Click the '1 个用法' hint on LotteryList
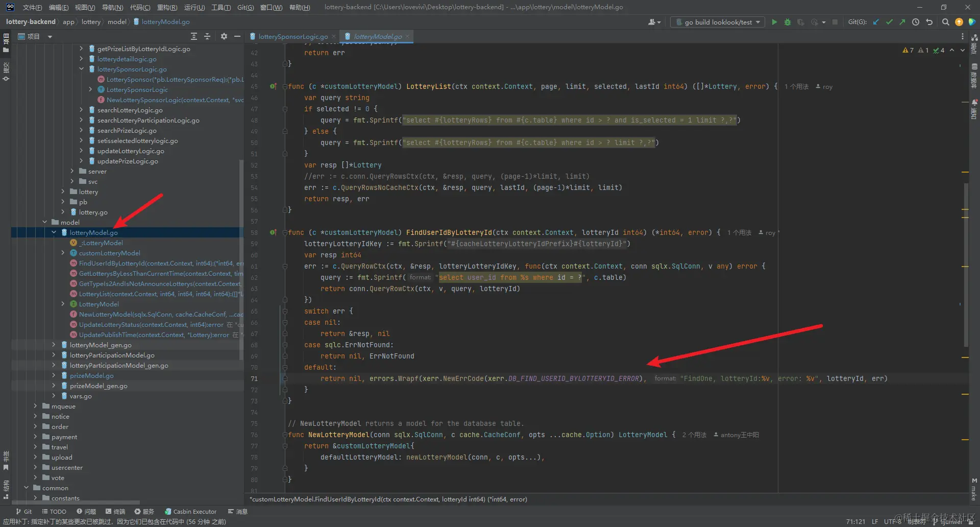Screen dimensions: 980x527 pos(796,87)
